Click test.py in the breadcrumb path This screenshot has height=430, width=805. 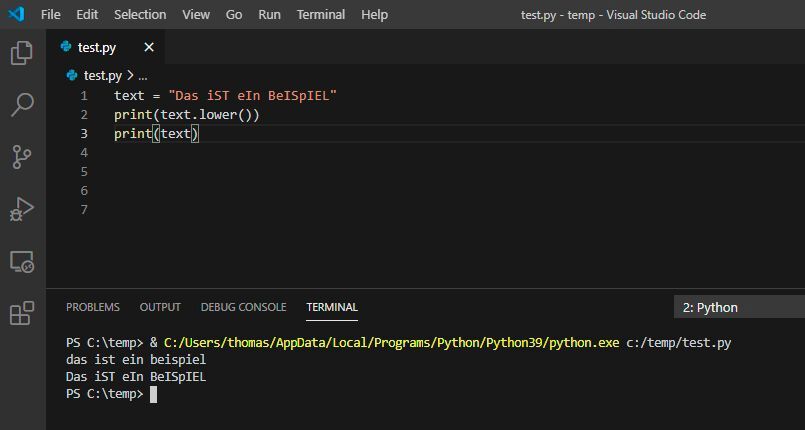click(x=103, y=75)
